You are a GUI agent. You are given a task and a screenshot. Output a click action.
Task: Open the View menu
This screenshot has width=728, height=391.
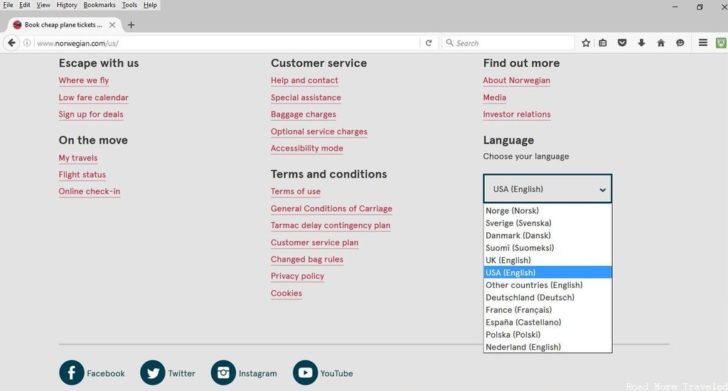[x=43, y=5]
